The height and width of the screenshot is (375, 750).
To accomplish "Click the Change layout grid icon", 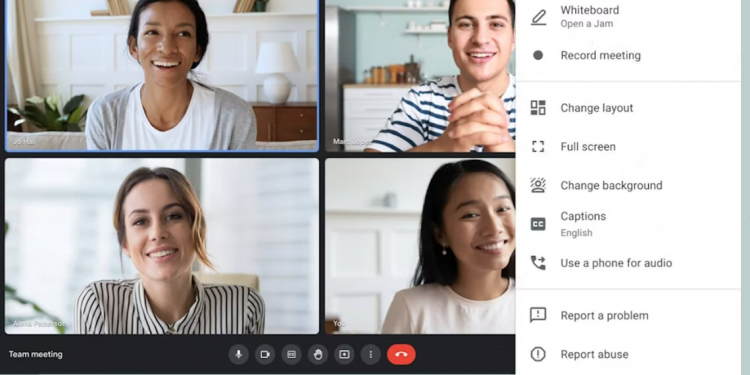I will [538, 108].
